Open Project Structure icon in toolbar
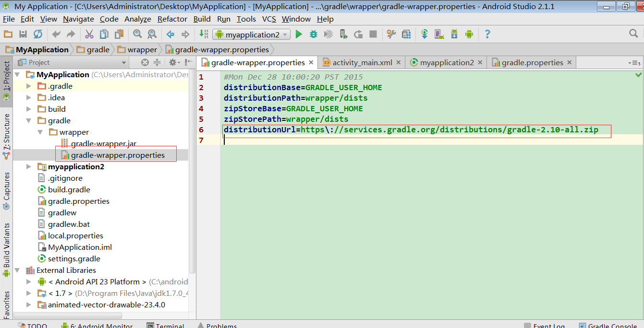The image size is (644, 328). coord(406,34)
